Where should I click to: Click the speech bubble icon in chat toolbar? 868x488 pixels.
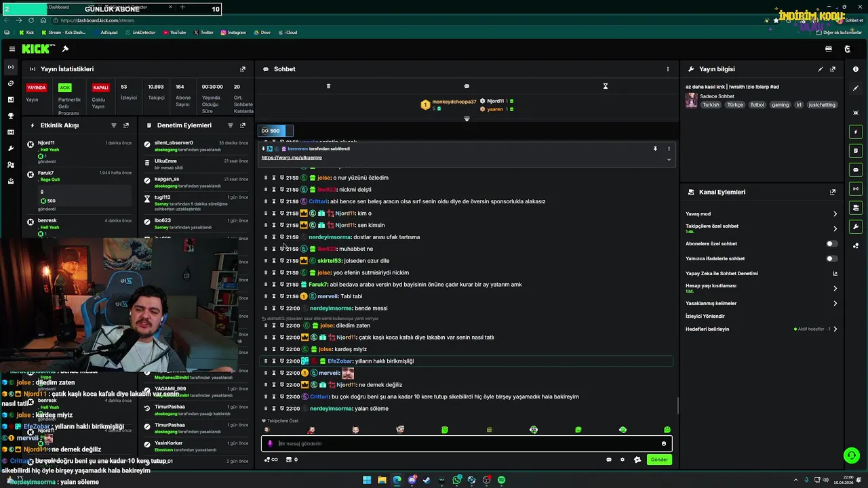coord(467,86)
